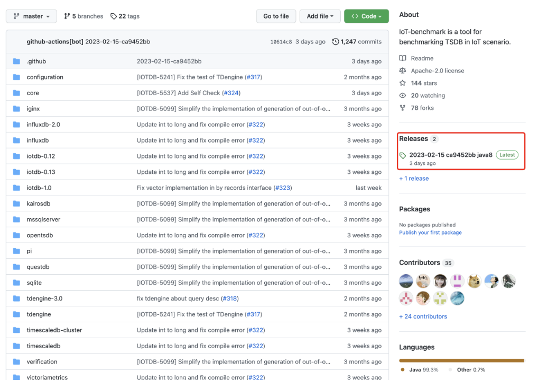The width and height of the screenshot is (538, 392).
Task: Open the Releases section heading
Action: click(413, 138)
